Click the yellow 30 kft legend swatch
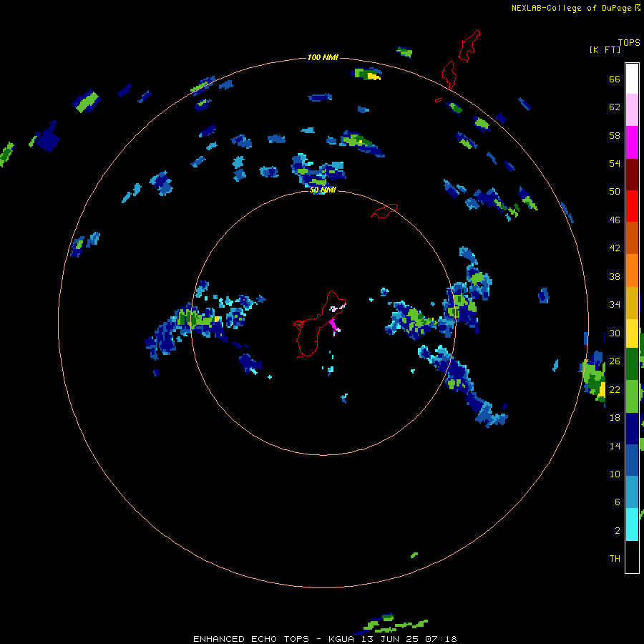This screenshot has width=644, height=644. 632,333
